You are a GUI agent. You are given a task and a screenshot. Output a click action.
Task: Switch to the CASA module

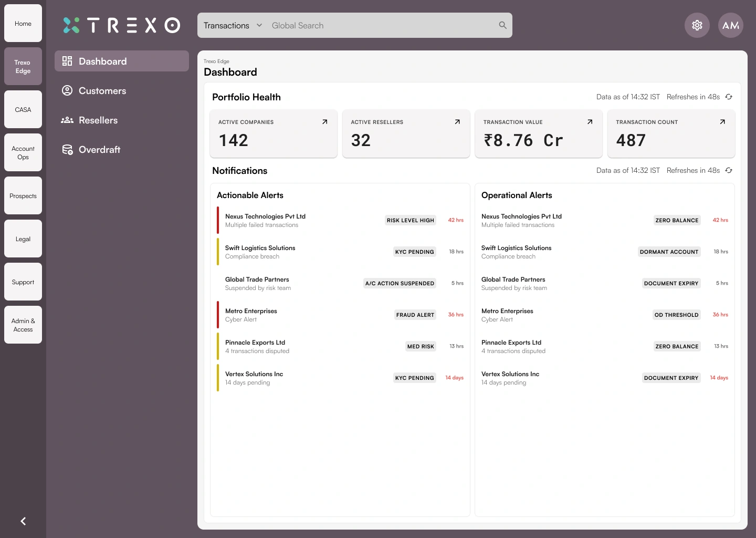click(23, 109)
